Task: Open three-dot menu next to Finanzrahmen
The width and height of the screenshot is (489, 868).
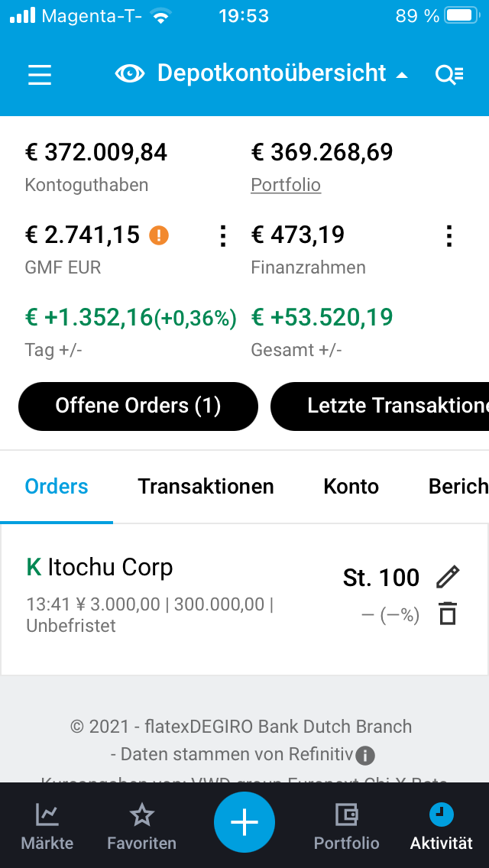Action: pos(449,236)
